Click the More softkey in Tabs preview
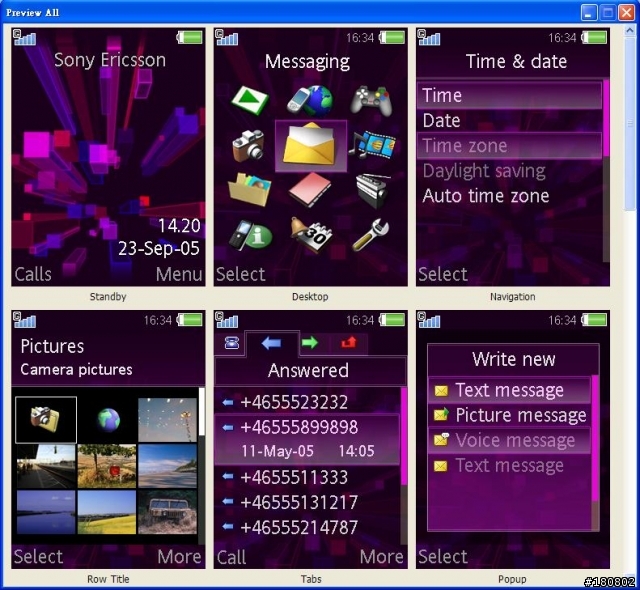Image resolution: width=640 pixels, height=590 pixels. [x=381, y=557]
